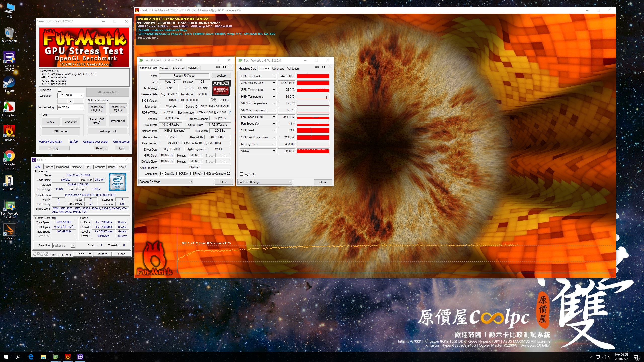The width and height of the screenshot is (644, 362).
Task: Open the Anti-aliasing 8X MSAA dropdown
Action: pos(70,107)
